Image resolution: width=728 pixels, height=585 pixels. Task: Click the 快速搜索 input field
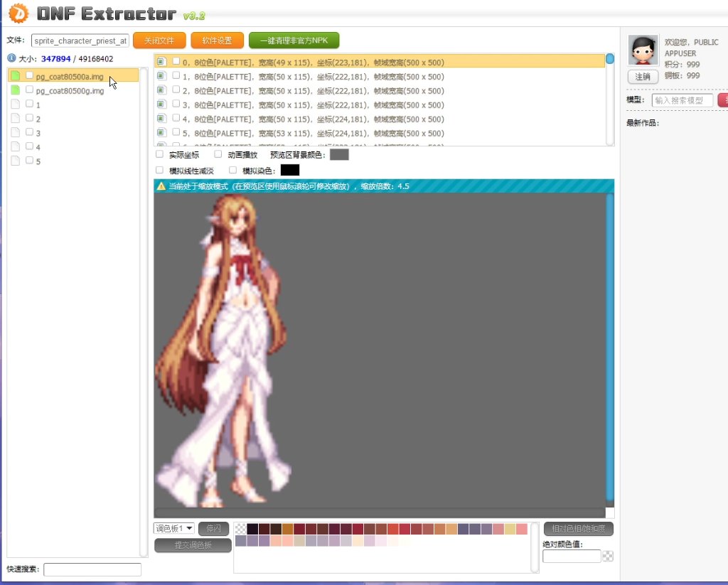pos(92,569)
